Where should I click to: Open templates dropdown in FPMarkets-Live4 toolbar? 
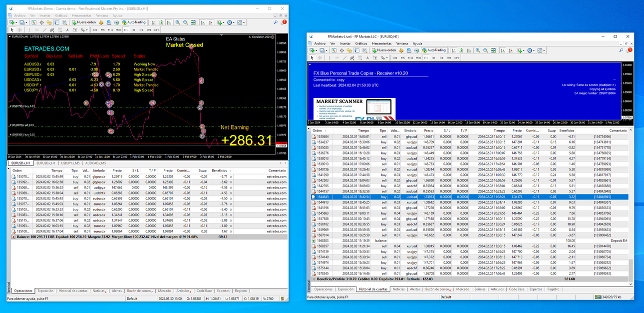541,50
